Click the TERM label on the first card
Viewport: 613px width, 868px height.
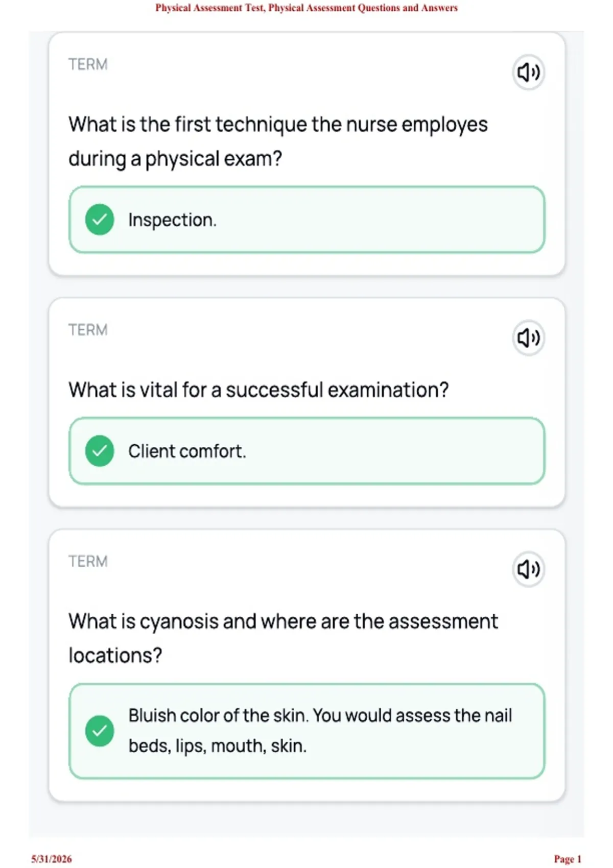click(x=88, y=64)
